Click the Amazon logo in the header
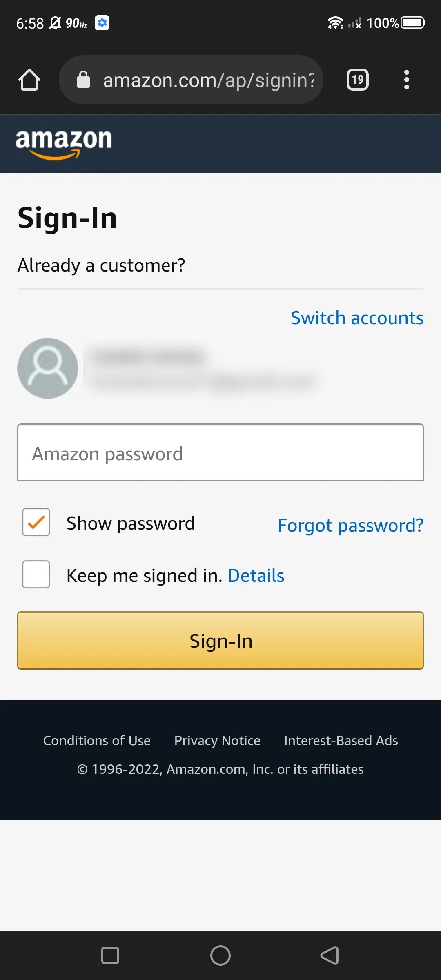441x980 pixels. point(63,143)
